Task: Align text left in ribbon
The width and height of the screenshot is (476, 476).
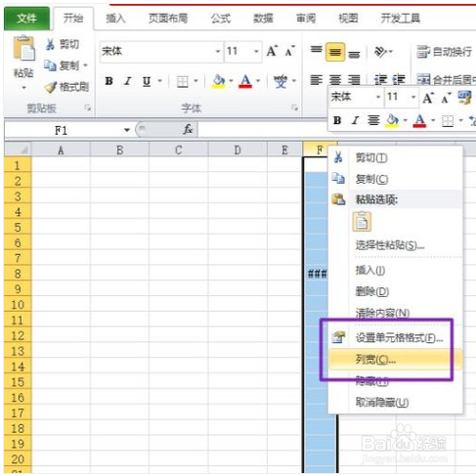Action: [x=316, y=80]
